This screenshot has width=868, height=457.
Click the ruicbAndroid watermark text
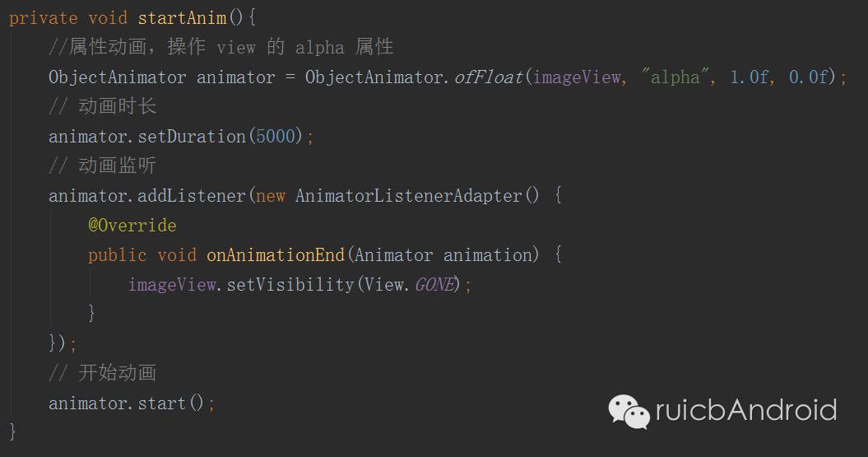click(745, 410)
